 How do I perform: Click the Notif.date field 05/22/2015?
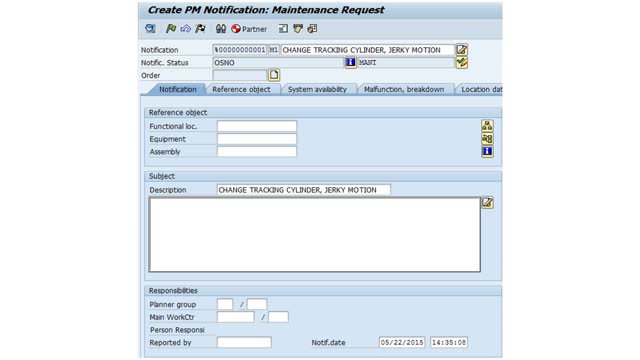coord(402,342)
